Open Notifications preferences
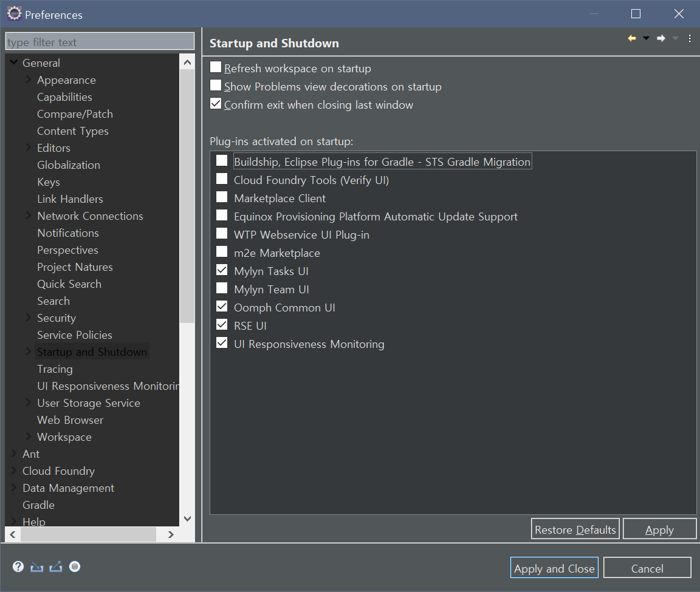This screenshot has width=700, height=592. (x=68, y=233)
